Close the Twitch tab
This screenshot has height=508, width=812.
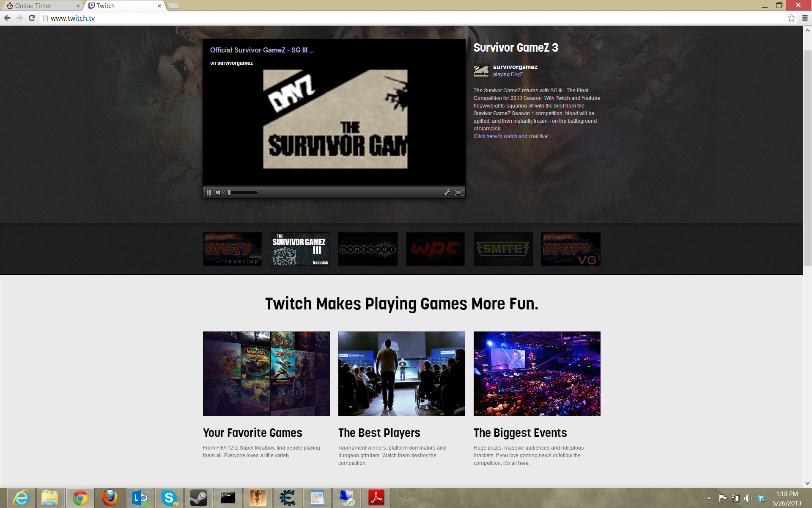pyautogui.click(x=159, y=6)
